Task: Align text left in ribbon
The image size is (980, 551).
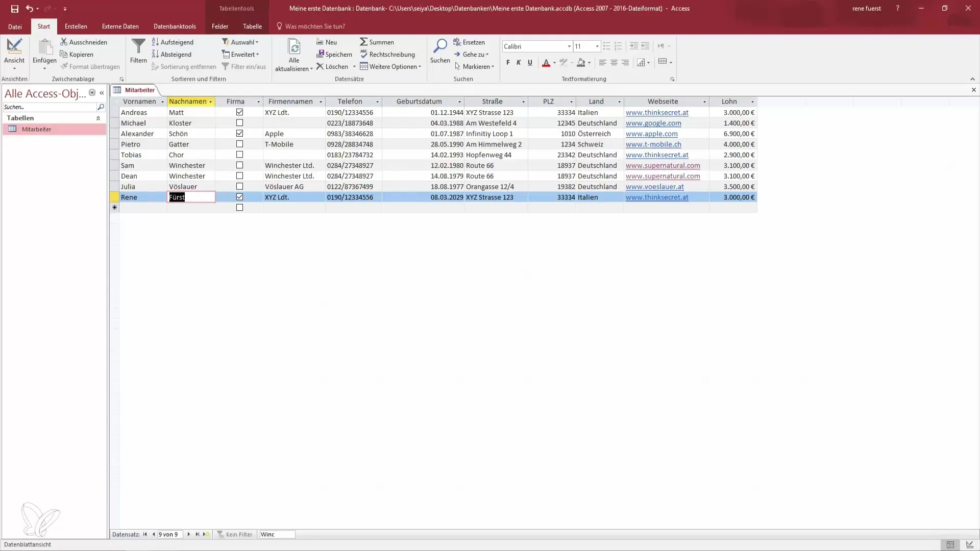Action: coord(602,62)
